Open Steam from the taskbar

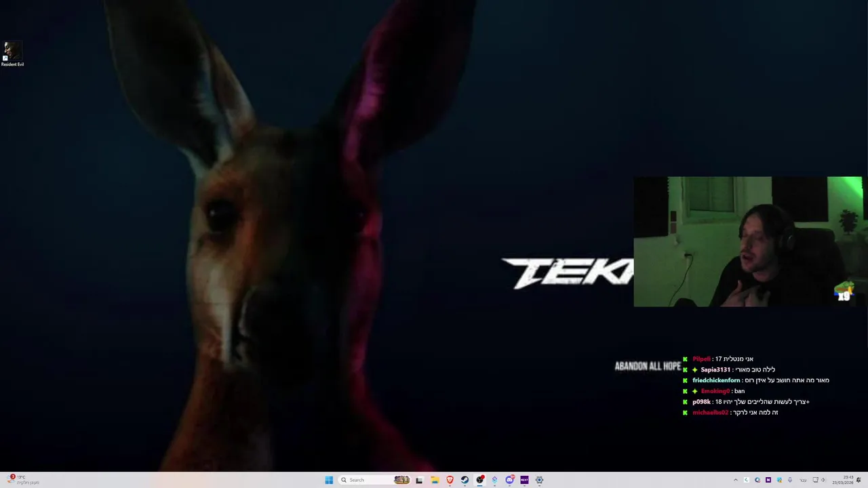click(465, 480)
